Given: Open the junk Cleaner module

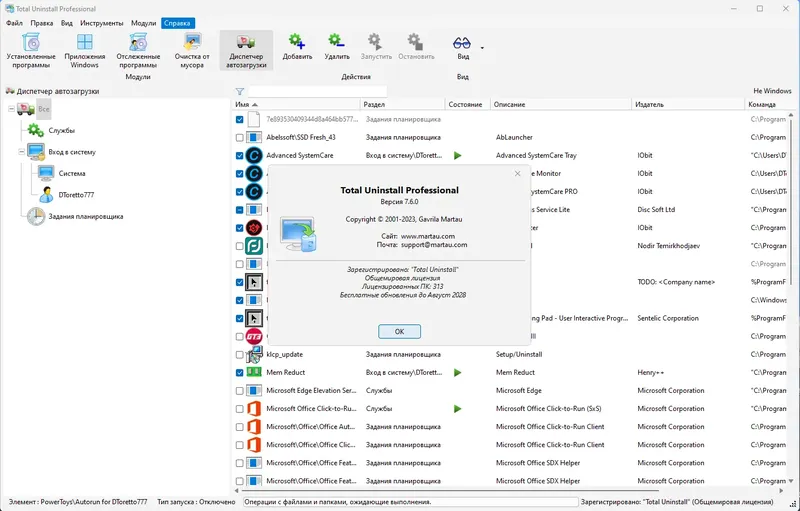Looking at the screenshot, I should (192, 50).
